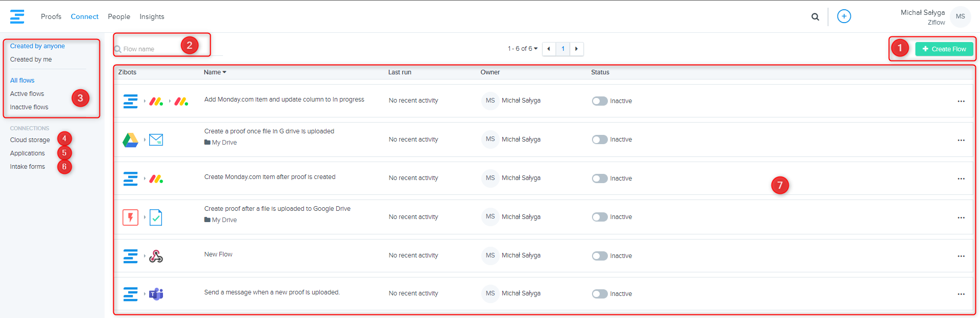This screenshot has width=980, height=318.
Task: Enable the first Add Monday.com item flow toggle
Action: tap(599, 101)
